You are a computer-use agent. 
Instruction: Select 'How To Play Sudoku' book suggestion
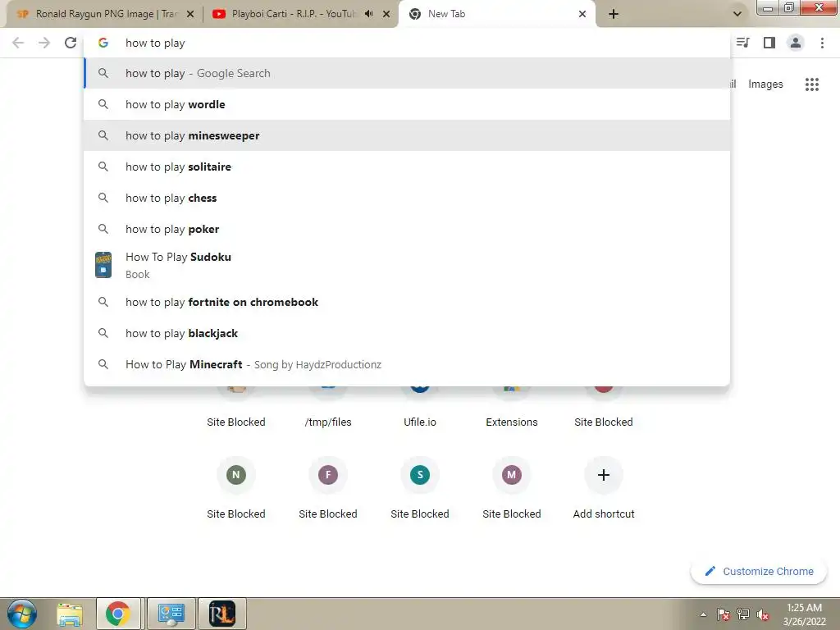pos(407,265)
